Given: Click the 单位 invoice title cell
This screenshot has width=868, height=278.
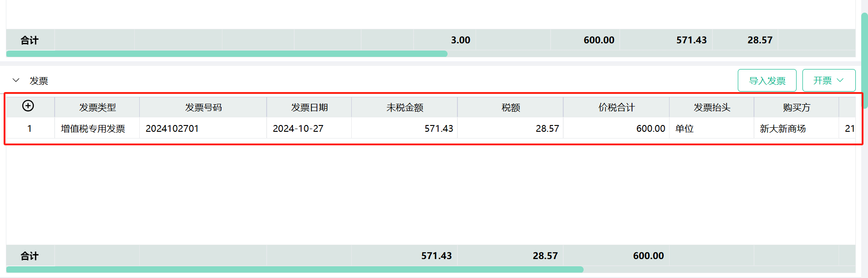Looking at the screenshot, I should (x=712, y=129).
